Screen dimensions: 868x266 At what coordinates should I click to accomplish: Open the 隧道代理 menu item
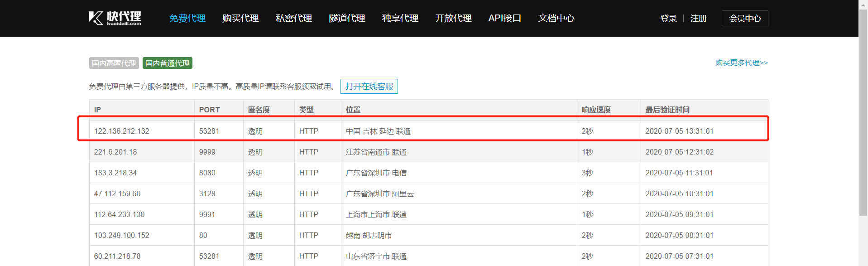347,18
